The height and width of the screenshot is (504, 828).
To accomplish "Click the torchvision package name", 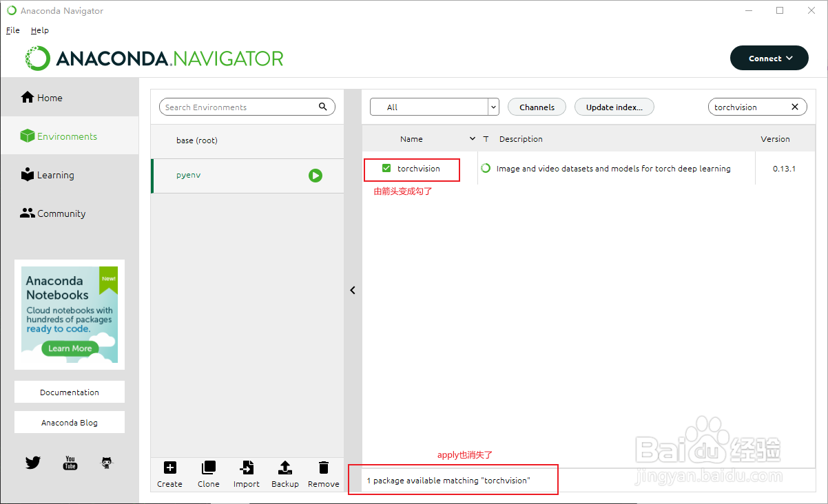I will [x=419, y=168].
